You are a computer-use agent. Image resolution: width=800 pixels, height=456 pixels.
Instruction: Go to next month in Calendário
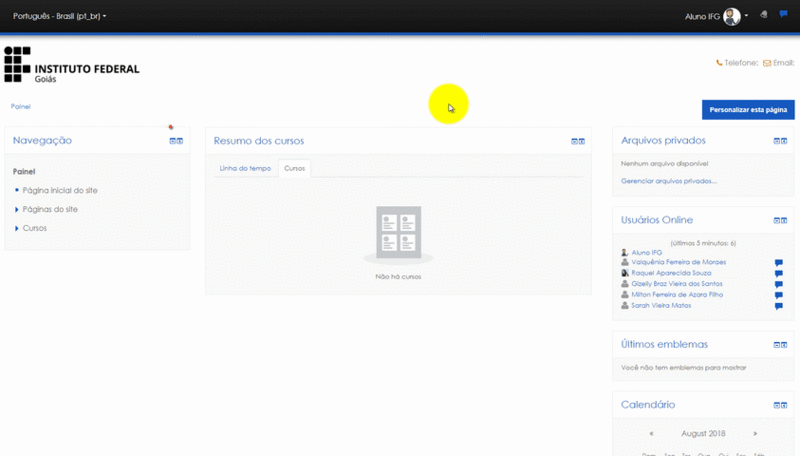coord(755,434)
